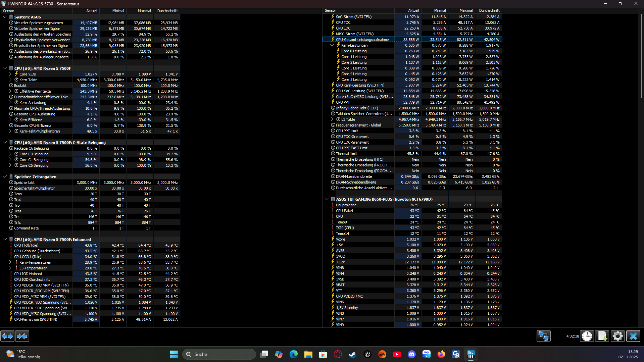Open Discord from the taskbar
This screenshot has width=644, height=362.
412,354
